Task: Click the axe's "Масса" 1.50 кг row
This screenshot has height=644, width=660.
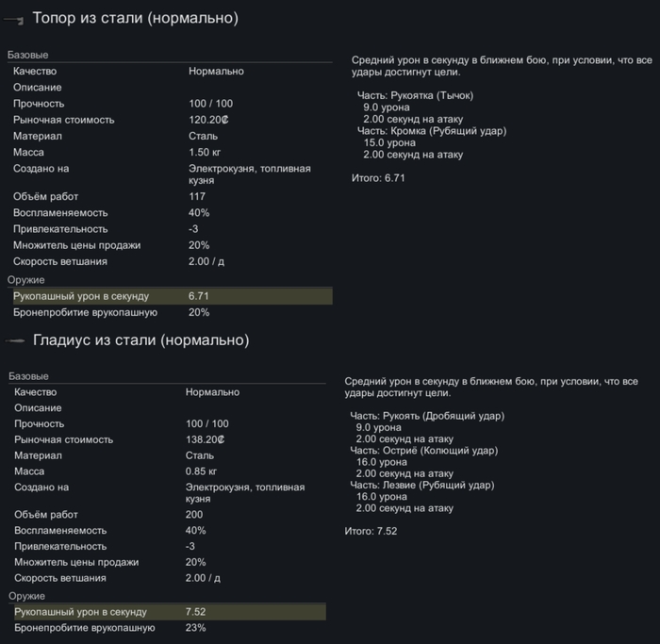Action: 168,153
